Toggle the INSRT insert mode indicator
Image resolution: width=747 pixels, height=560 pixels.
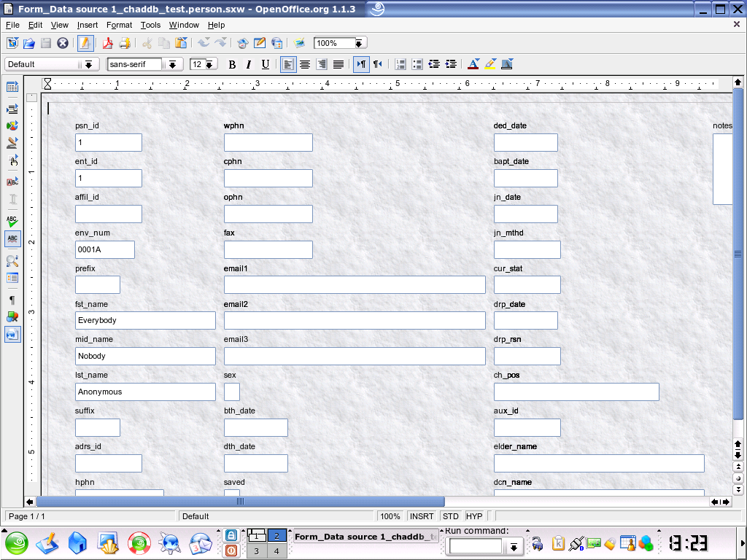[x=422, y=516]
